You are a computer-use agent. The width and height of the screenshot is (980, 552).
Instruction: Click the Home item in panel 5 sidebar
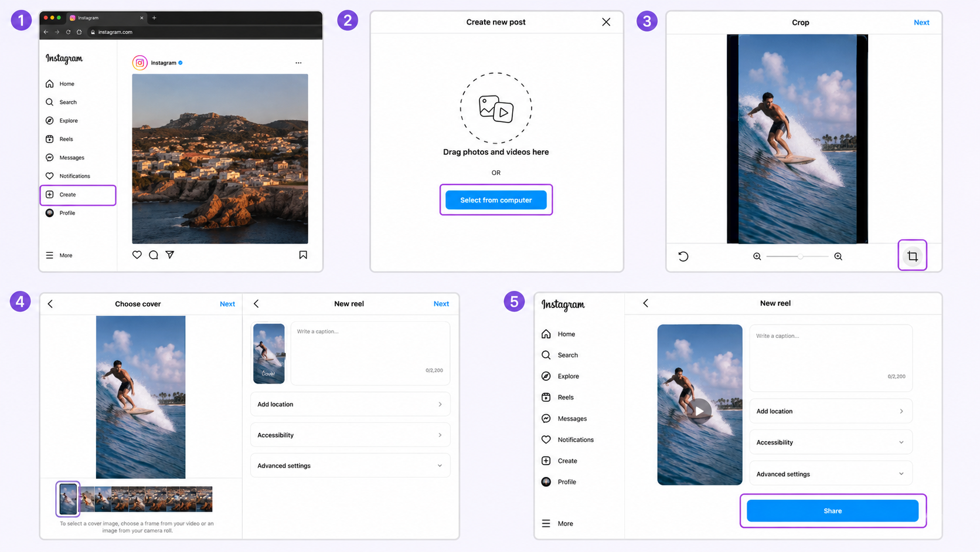(x=559, y=334)
